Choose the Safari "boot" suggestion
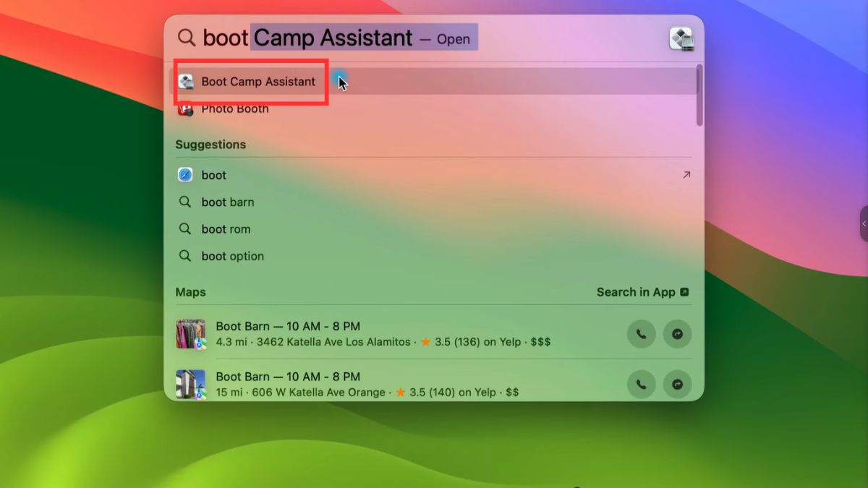 433,175
